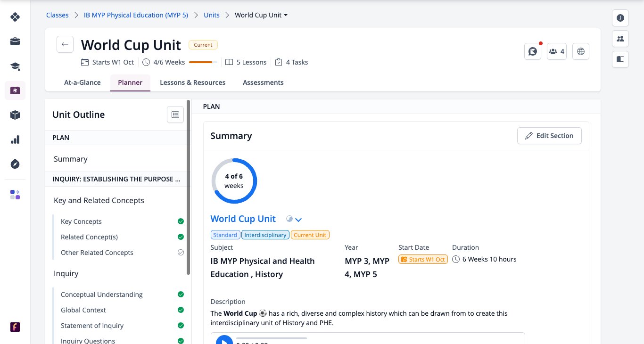This screenshot has width=644, height=344.
Task: Open the Faria logo icon at sidebar bottom
Action: (15, 327)
